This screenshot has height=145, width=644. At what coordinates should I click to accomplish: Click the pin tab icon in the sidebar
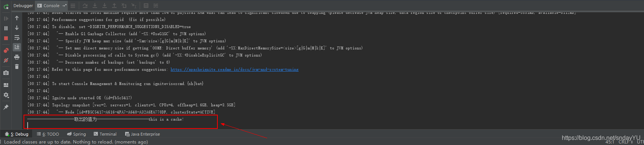click(x=6, y=107)
